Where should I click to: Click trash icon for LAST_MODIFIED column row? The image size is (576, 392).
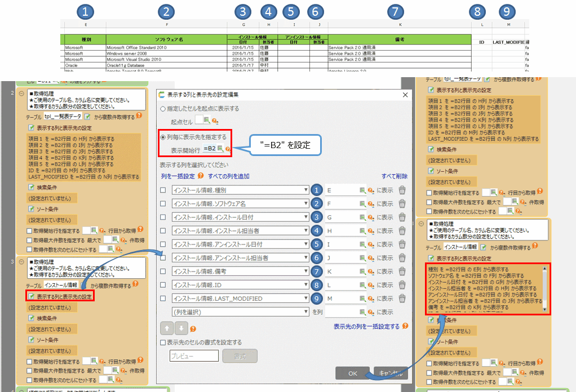402,299
